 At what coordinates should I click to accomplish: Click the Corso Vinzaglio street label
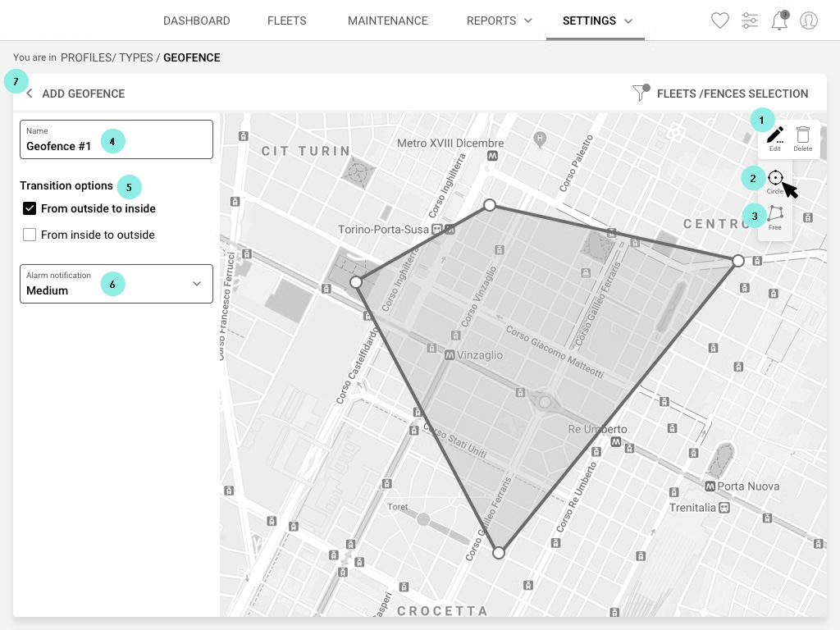pyautogui.click(x=479, y=296)
